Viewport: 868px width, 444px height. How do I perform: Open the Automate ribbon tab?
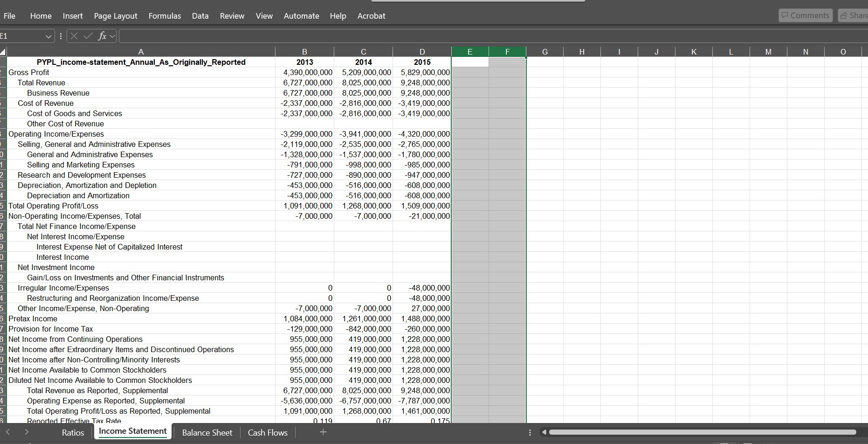pyautogui.click(x=301, y=15)
